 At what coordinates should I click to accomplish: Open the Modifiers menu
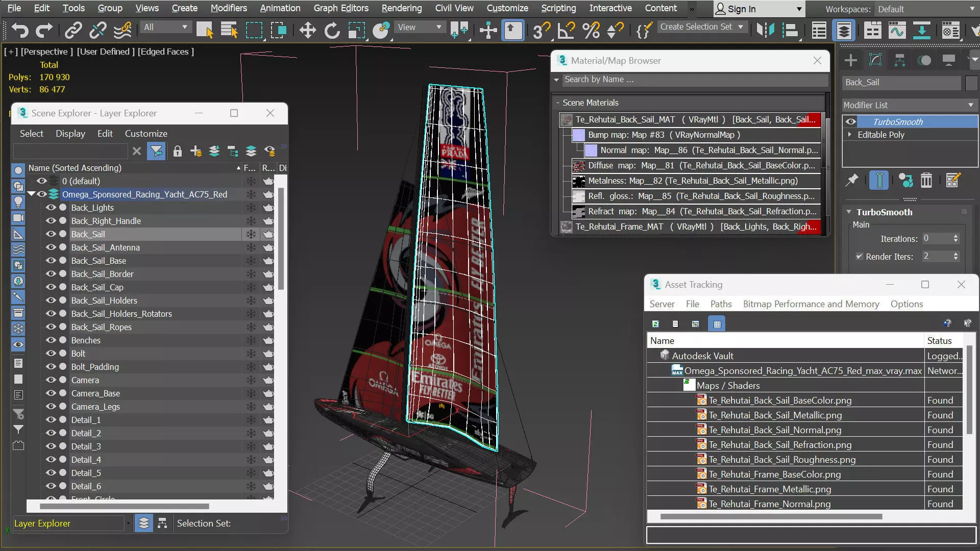point(229,8)
